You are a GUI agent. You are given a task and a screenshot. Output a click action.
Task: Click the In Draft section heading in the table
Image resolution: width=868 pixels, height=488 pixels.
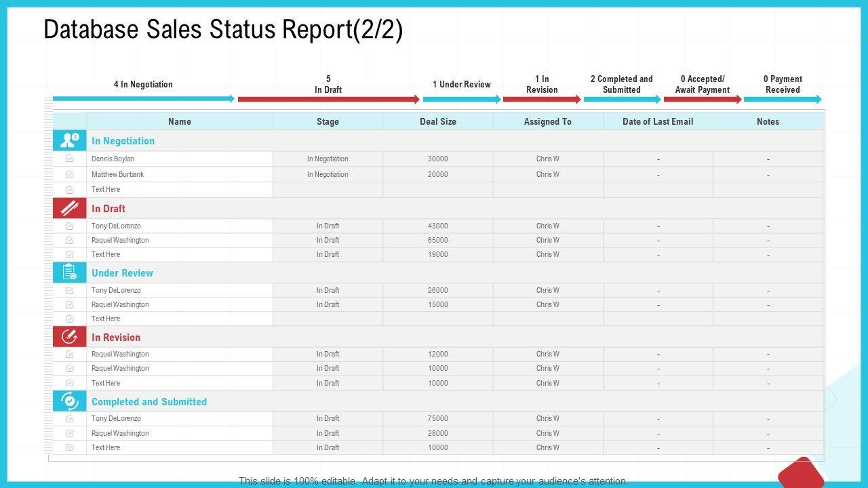pyautogui.click(x=108, y=209)
